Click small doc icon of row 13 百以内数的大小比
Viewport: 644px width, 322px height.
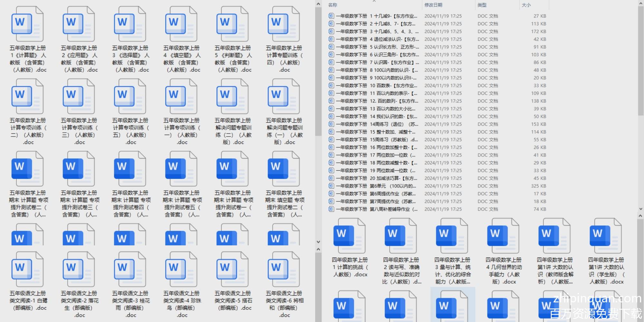pos(331,109)
